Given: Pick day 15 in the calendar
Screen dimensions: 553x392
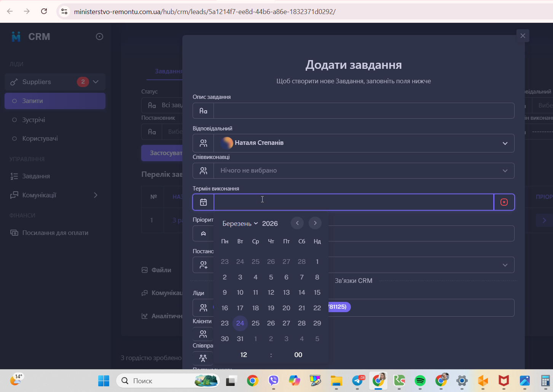Looking at the screenshot, I should pos(317,292).
